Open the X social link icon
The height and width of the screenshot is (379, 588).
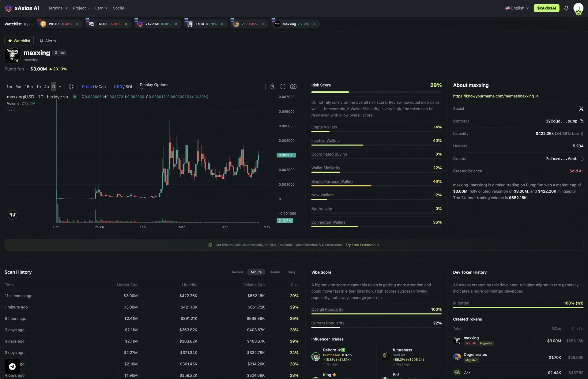581,108
